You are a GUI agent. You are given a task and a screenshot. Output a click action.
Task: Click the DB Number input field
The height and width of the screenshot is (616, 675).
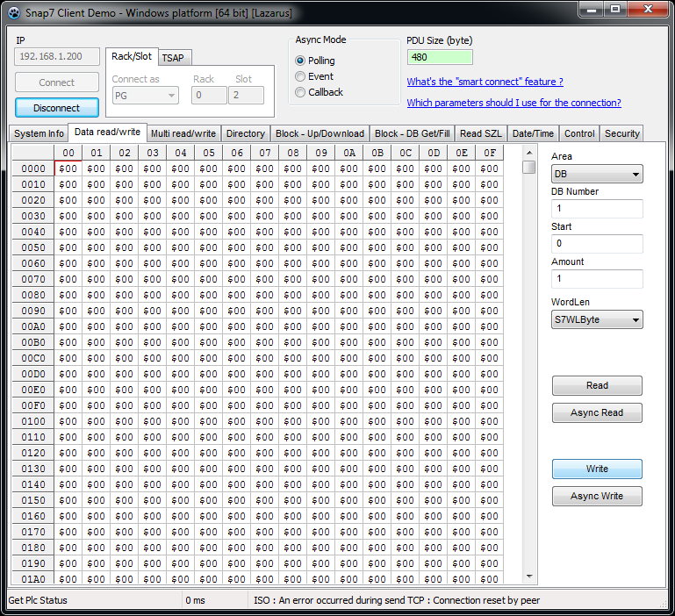[x=597, y=209]
